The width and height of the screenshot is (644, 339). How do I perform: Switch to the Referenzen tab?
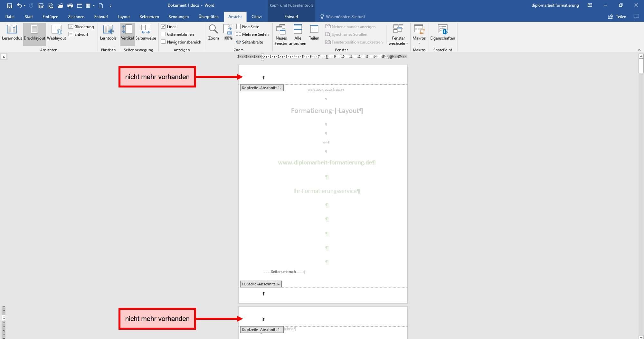(x=149, y=17)
